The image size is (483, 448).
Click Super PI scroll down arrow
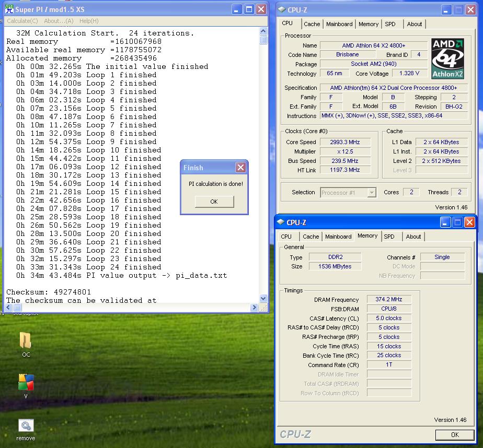[x=263, y=298]
